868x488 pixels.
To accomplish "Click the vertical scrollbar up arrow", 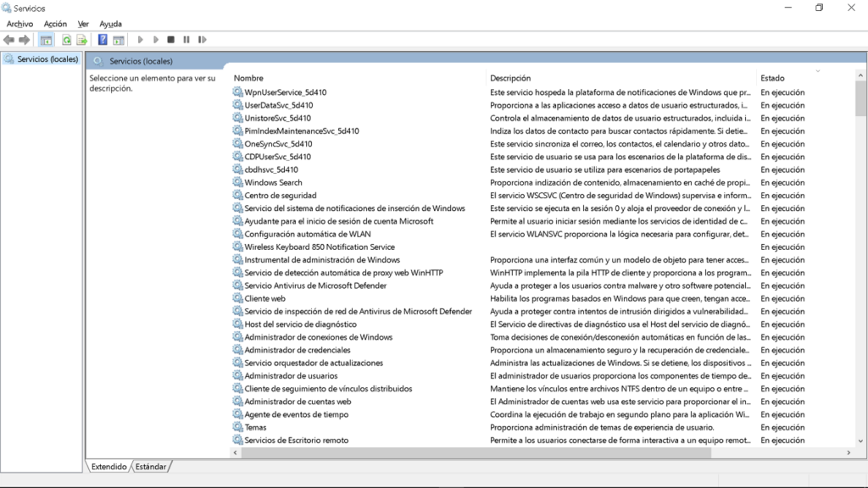I will coord(860,75).
